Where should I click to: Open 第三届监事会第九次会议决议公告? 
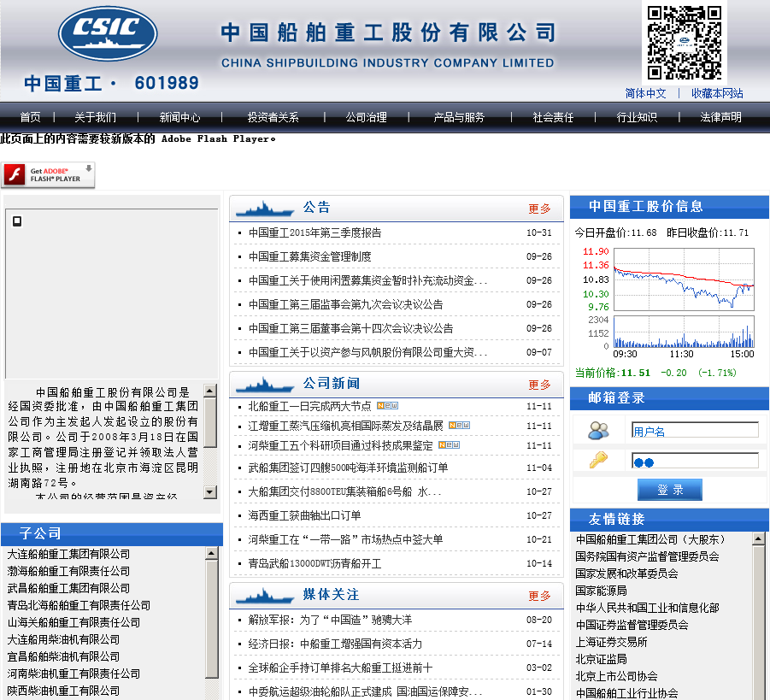coord(346,304)
